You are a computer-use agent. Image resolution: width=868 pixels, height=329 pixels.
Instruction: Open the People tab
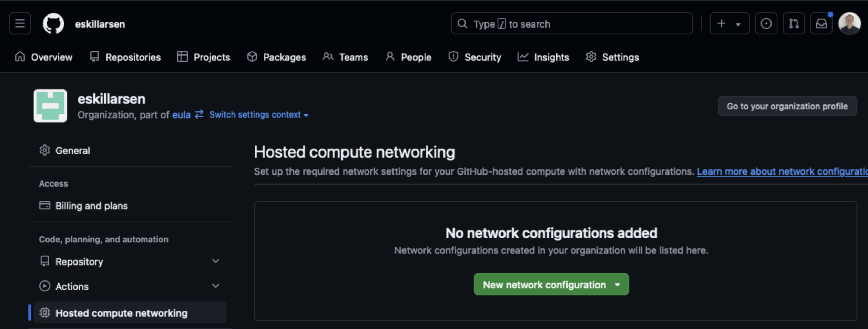coord(408,57)
